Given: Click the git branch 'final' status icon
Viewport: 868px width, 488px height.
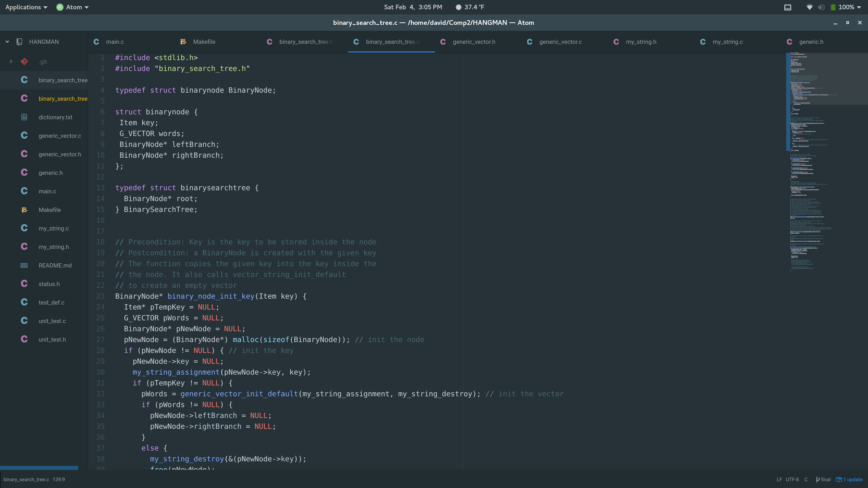Looking at the screenshot, I should [x=818, y=480].
